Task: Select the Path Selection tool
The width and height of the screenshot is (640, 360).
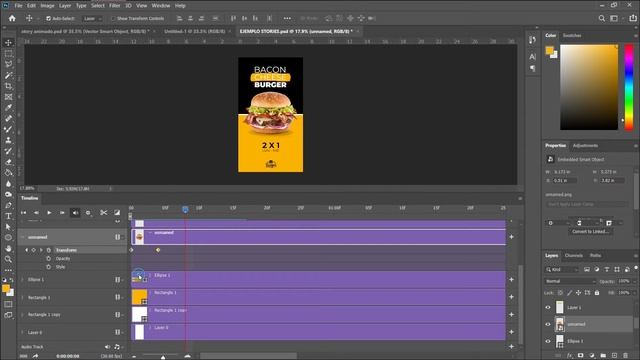Action: [x=8, y=227]
